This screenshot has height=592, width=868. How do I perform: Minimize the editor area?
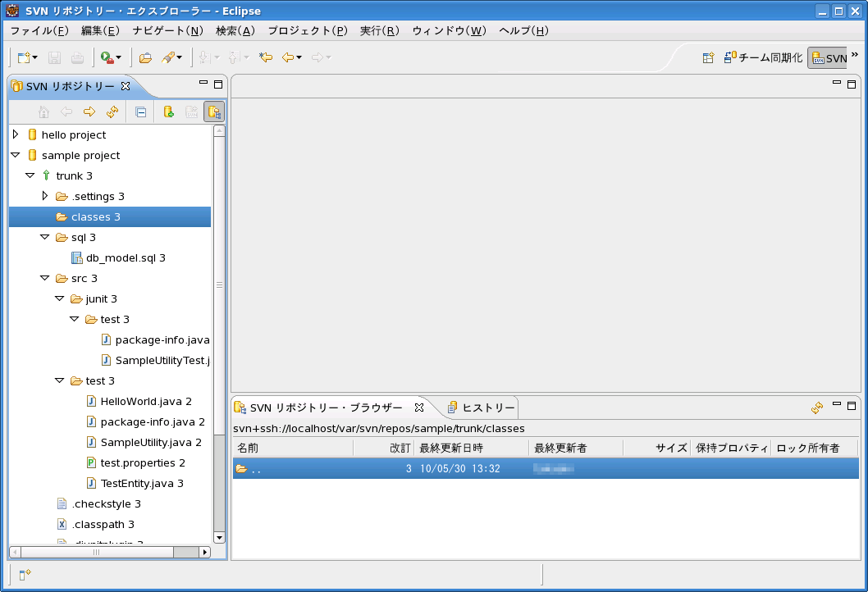point(837,83)
